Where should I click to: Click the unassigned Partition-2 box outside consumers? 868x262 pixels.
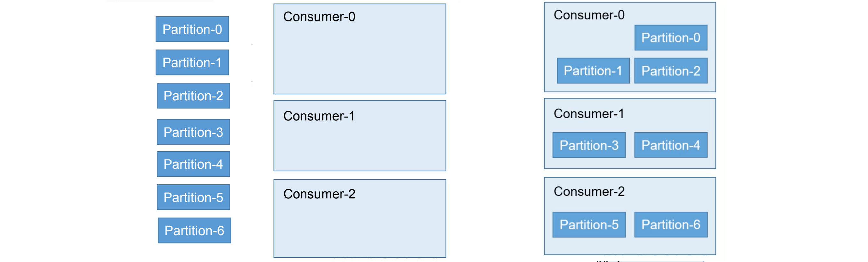click(x=193, y=96)
